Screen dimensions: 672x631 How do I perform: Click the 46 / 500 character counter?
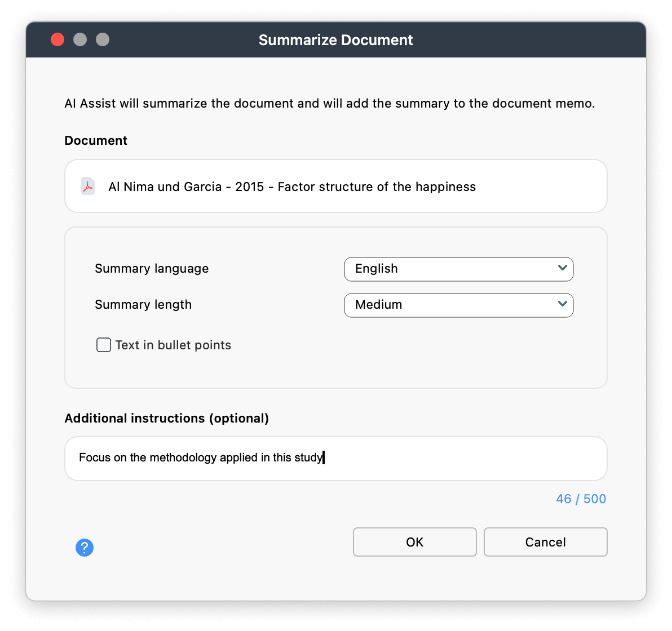[581, 499]
